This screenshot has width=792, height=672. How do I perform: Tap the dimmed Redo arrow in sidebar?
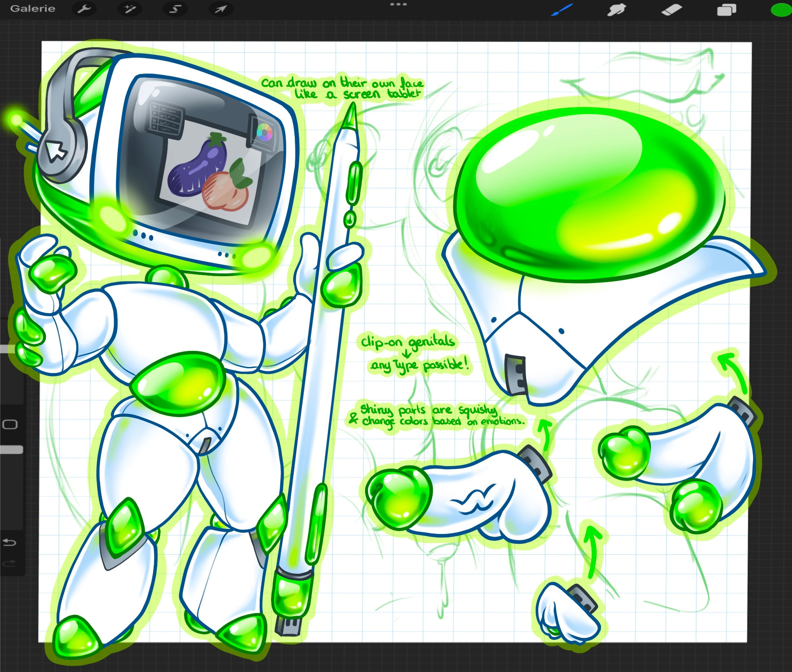tap(10, 563)
